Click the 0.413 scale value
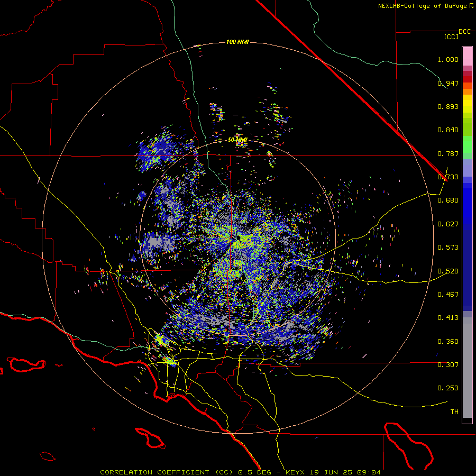This screenshot has height=476, width=476. [x=448, y=318]
